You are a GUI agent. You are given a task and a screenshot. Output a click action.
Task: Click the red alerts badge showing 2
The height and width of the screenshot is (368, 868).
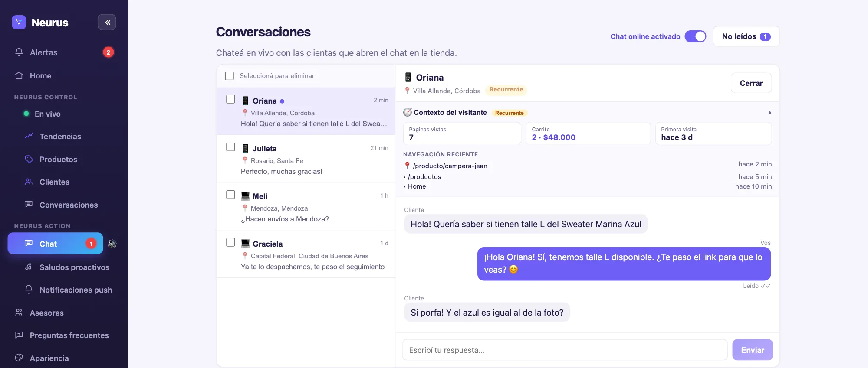[108, 52]
